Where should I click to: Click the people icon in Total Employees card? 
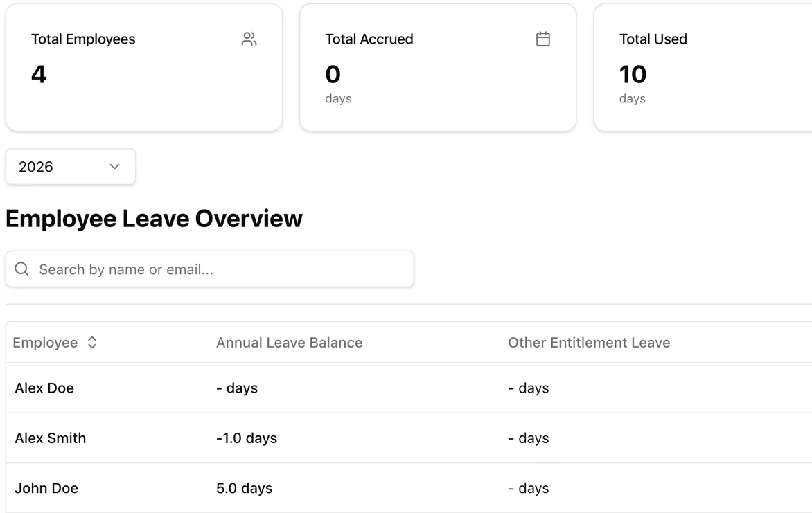pos(249,39)
